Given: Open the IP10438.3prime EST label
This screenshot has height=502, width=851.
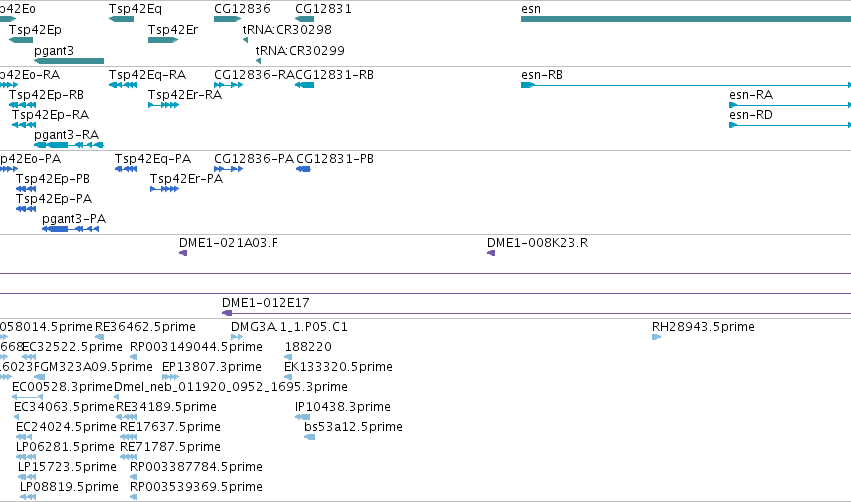Looking at the screenshot, I should tap(342, 406).
